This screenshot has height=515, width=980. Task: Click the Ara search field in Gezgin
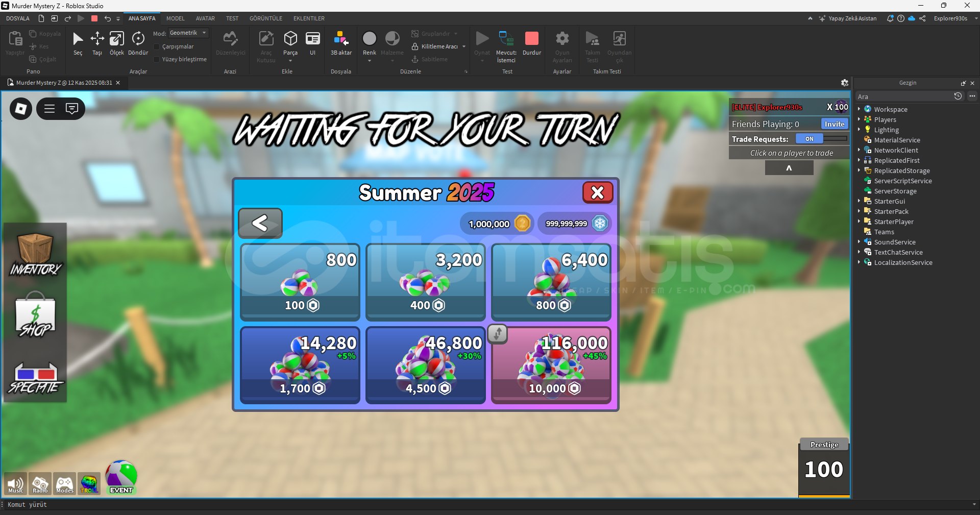pos(903,96)
